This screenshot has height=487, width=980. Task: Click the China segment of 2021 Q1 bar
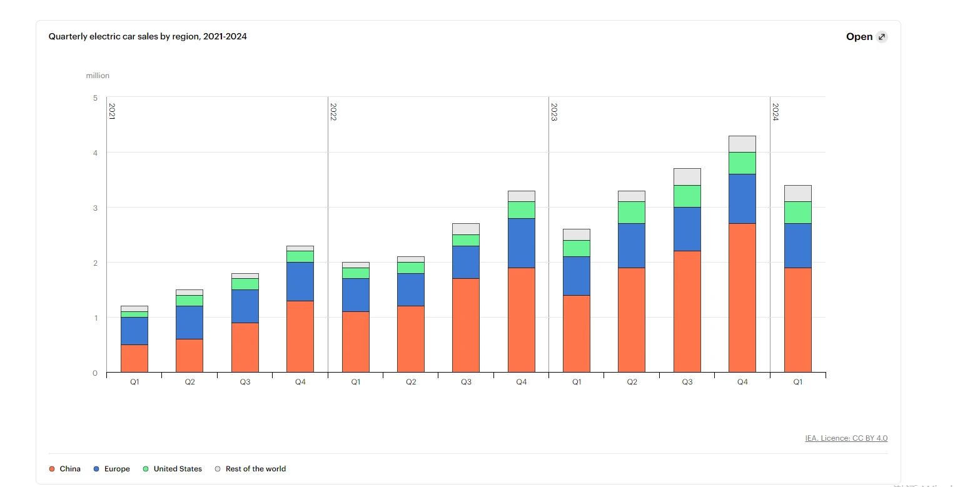point(134,358)
